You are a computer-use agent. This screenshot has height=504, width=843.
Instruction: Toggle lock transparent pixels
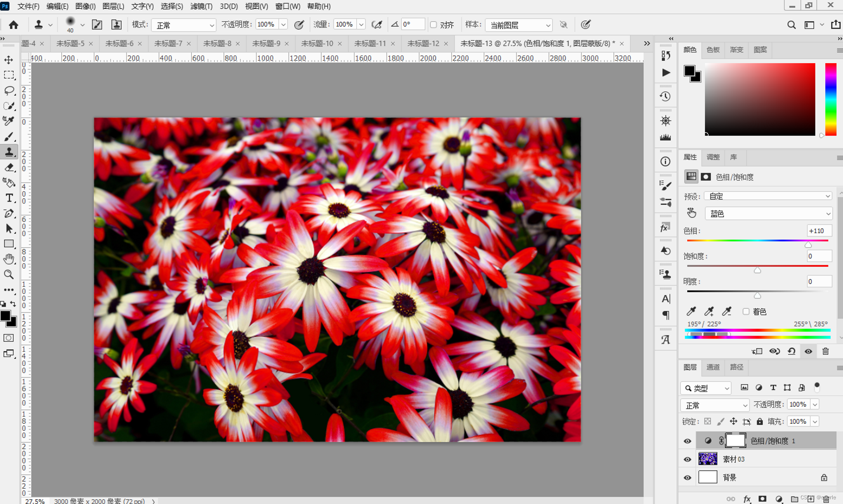click(x=708, y=421)
